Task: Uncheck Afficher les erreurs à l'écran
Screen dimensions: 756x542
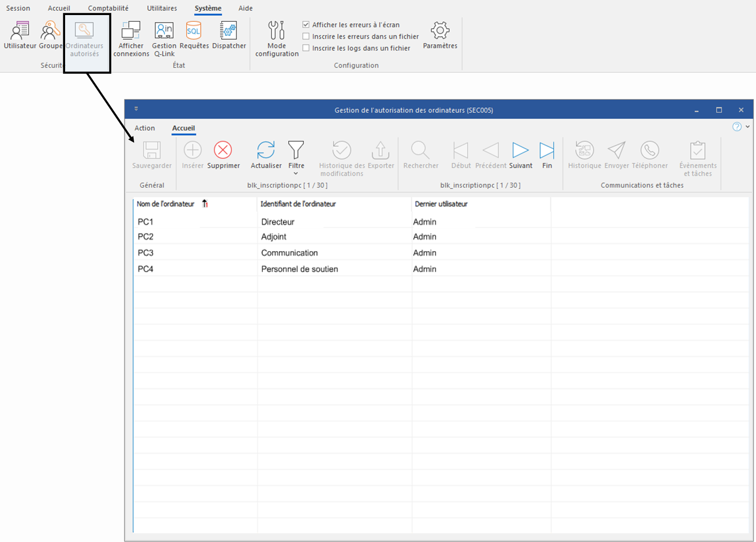Action: point(306,25)
